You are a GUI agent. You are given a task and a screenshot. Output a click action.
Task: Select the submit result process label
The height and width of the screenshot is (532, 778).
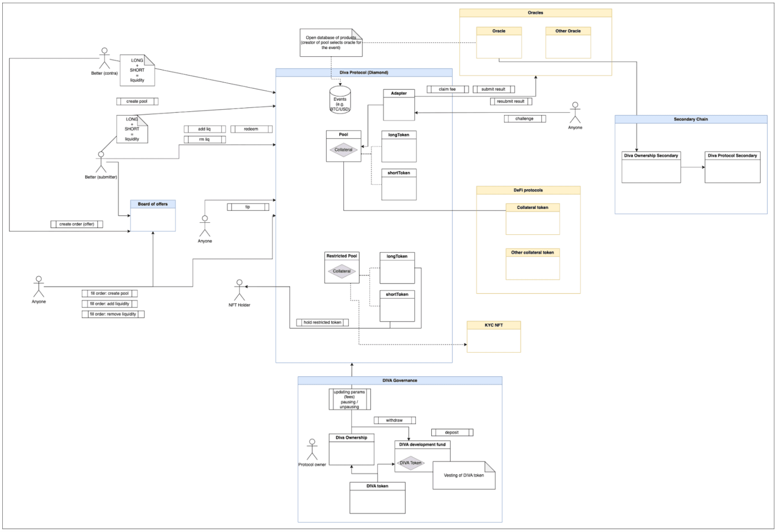coord(494,89)
